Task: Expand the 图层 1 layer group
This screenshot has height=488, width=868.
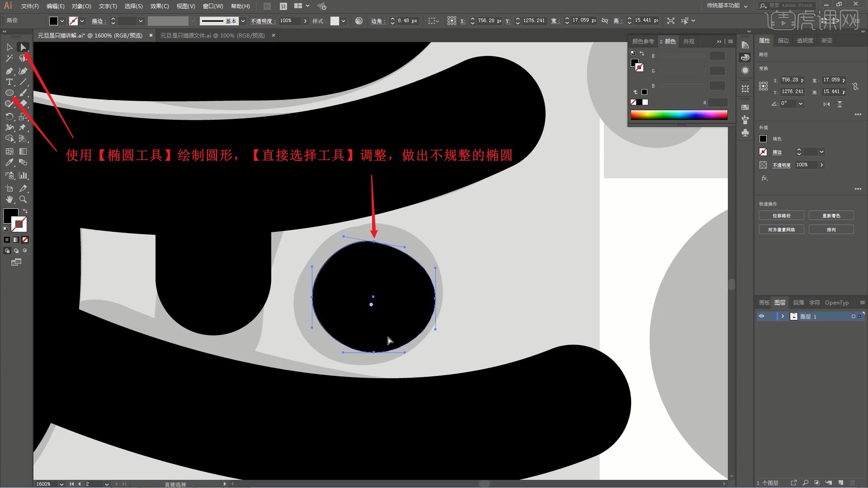Action: click(x=782, y=316)
